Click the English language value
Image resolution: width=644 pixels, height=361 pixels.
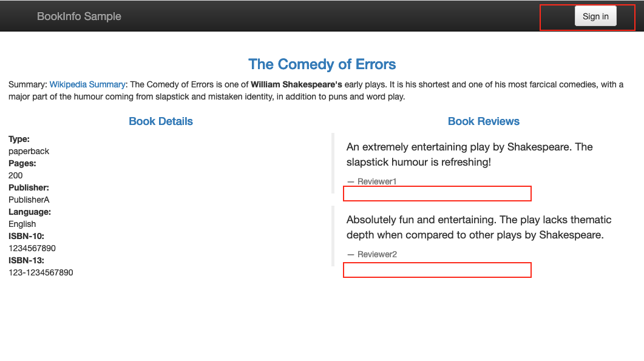coord(22,224)
